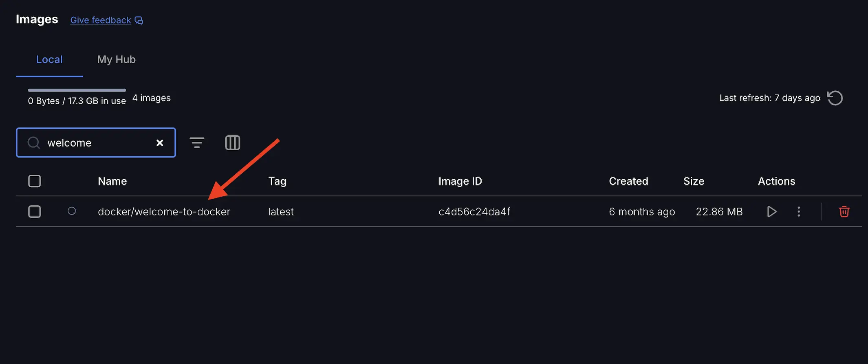Sort images by the Created column
Screen dimensions: 868x364
(x=628, y=181)
